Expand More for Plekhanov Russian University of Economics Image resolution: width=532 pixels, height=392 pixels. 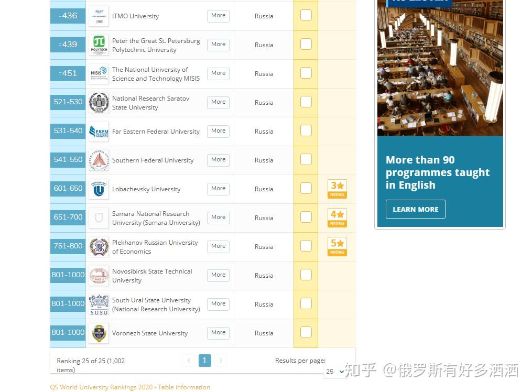coord(218,246)
